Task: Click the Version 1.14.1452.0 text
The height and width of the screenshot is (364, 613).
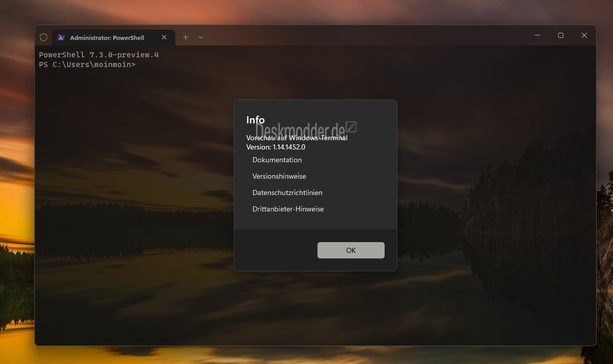Action: pos(276,147)
